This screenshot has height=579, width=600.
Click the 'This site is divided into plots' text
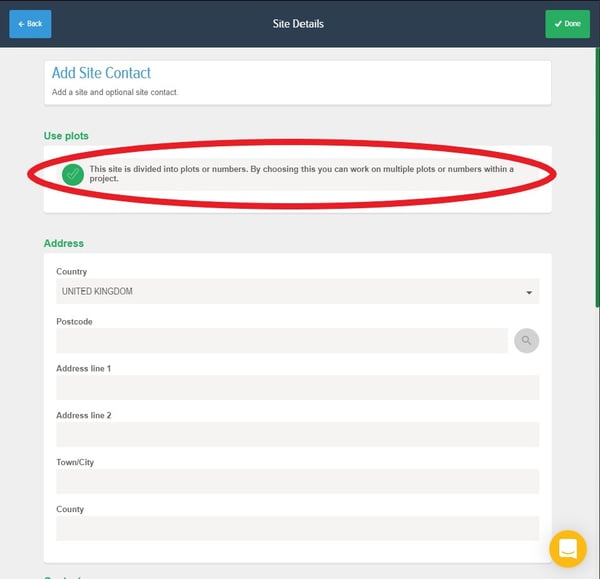pos(302,174)
